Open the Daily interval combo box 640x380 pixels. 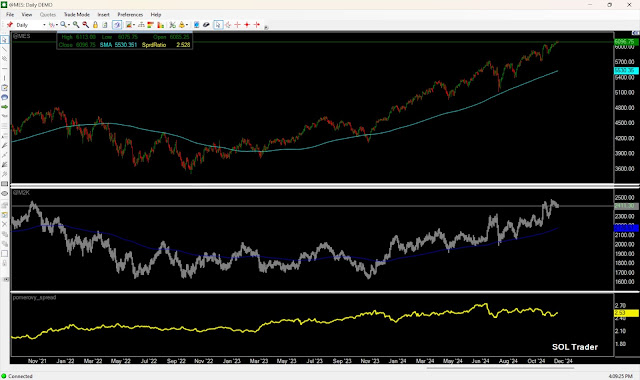click(31, 25)
